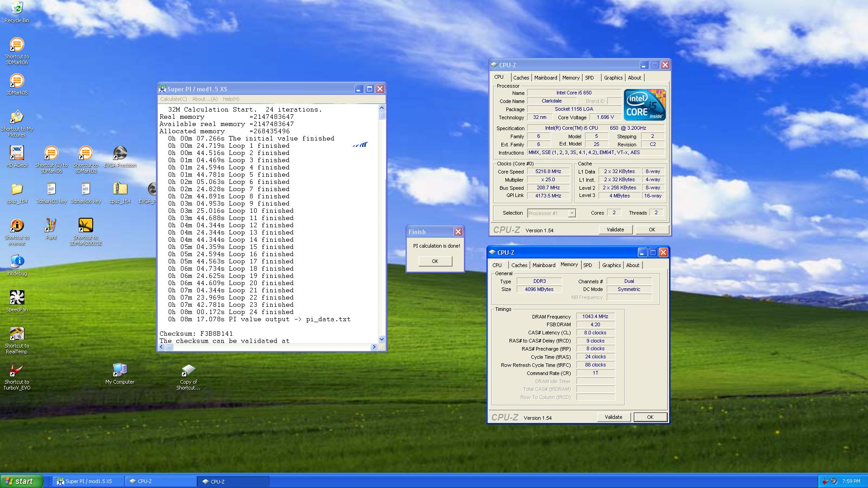Open the EVGA Precision desktop icon
868x488 pixels.
pos(120,154)
